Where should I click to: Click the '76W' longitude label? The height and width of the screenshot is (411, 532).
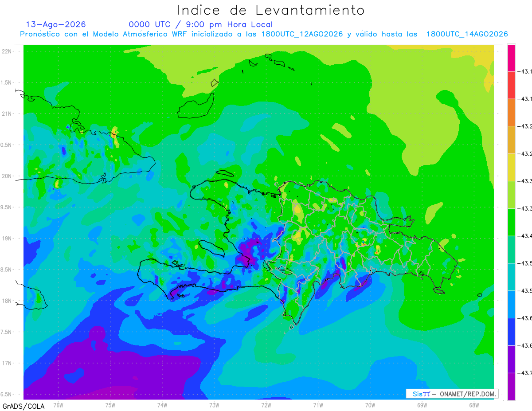click(x=58, y=405)
